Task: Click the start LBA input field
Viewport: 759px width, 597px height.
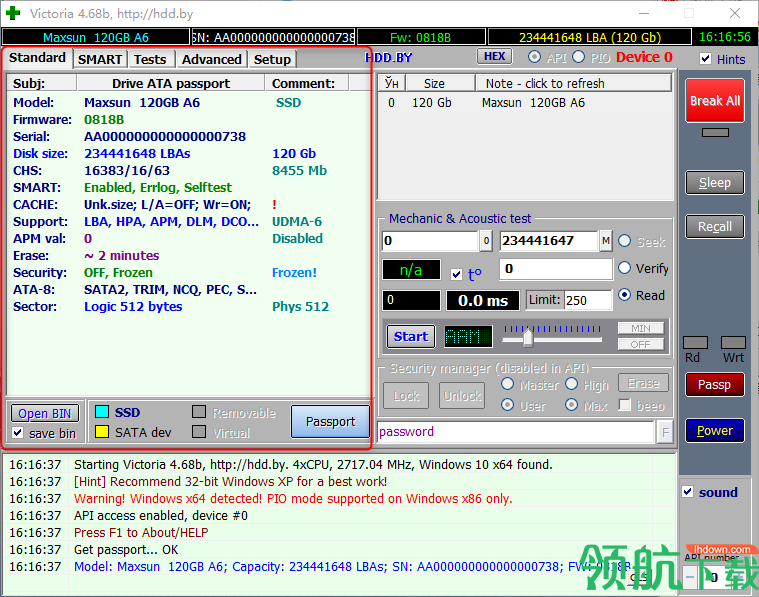Action: point(431,241)
